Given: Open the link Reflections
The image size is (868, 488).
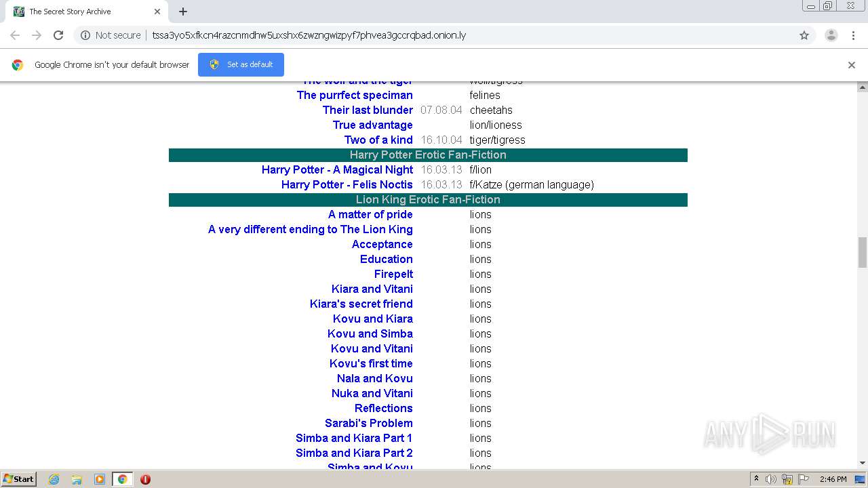Looking at the screenshot, I should pyautogui.click(x=383, y=408).
